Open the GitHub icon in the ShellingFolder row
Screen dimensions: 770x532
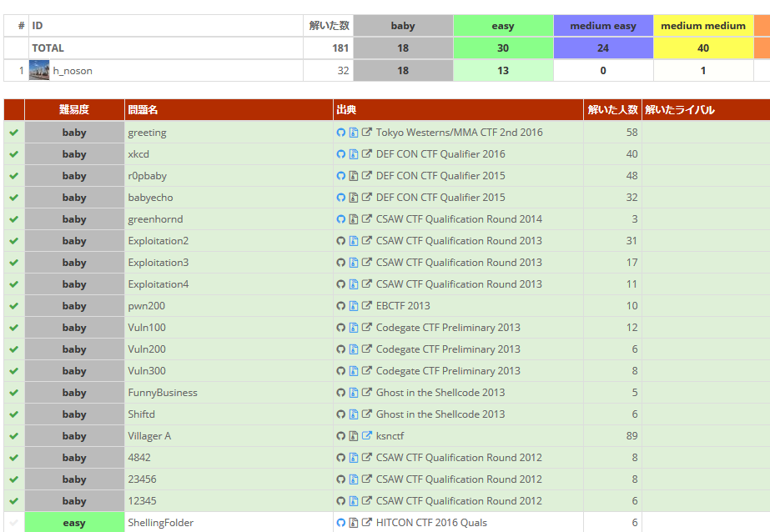(341, 523)
